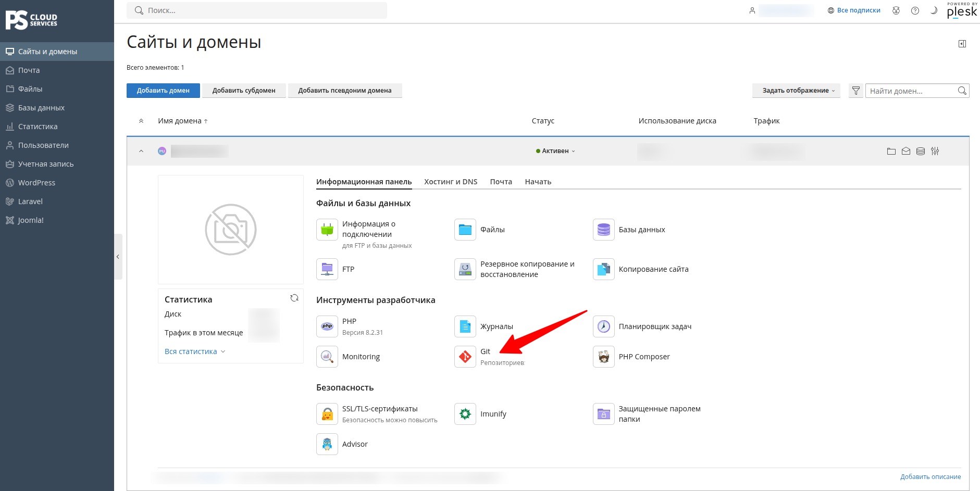Switch to the Почта tab
Viewport: 980px width, 491px height.
[x=501, y=182]
